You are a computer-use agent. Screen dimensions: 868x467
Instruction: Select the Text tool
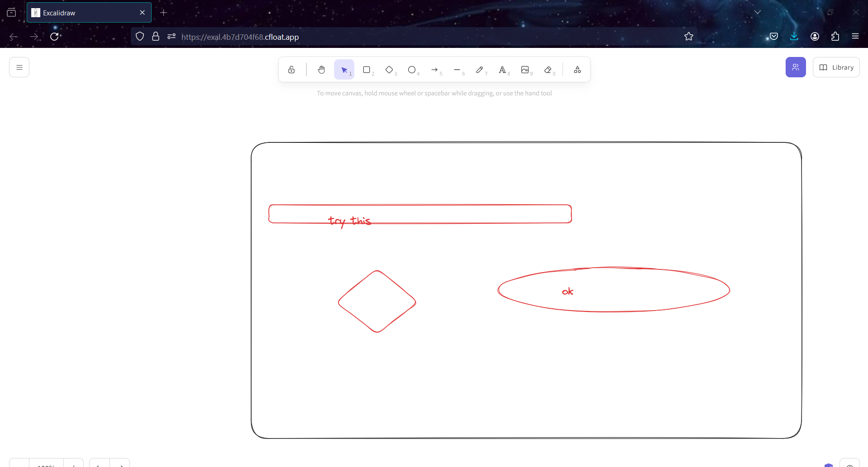(x=502, y=70)
